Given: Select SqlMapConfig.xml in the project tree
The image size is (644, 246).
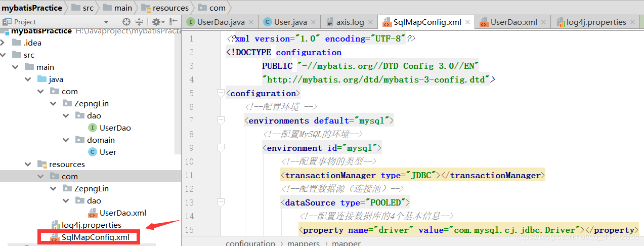Looking at the screenshot, I should pos(95,237).
